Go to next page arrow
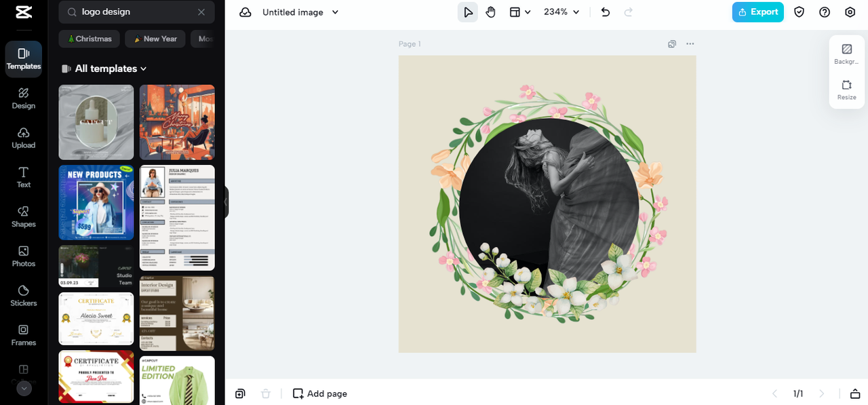This screenshot has width=868, height=405. (822, 393)
